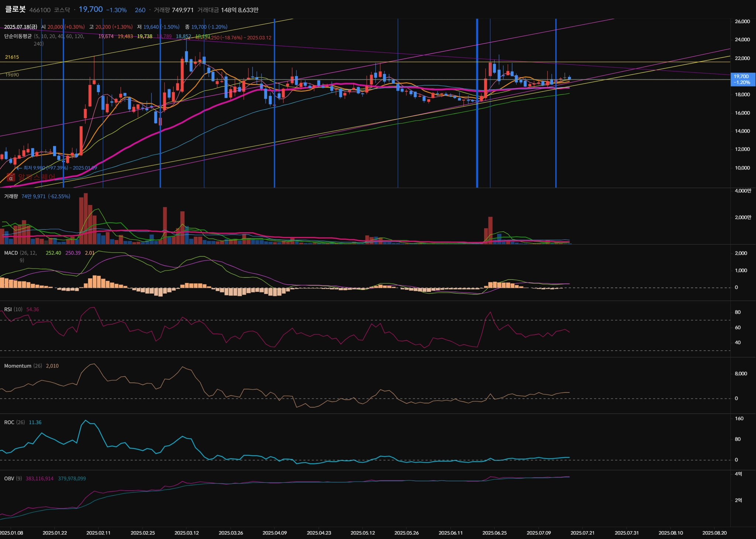Click the 클로봇 stock name in header
756x539 pixels.
click(15, 10)
